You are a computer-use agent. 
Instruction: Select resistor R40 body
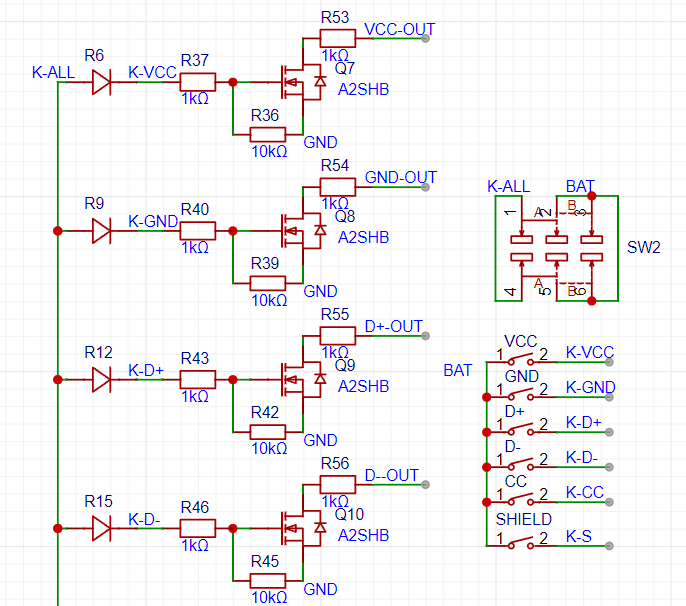coord(198,231)
